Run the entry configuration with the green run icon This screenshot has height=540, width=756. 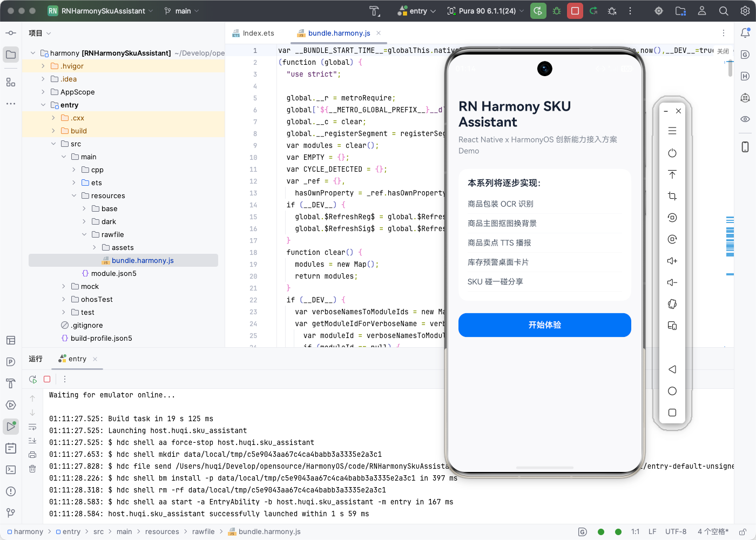tap(538, 11)
